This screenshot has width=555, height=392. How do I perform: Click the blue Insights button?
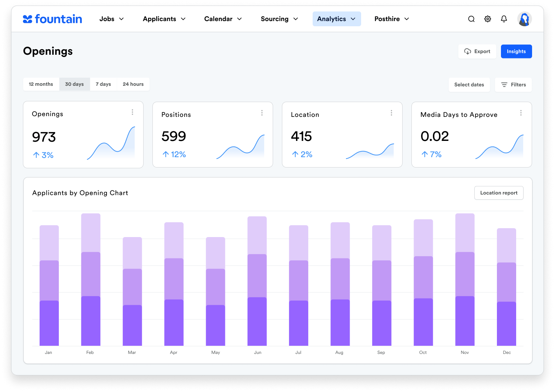tap(516, 51)
